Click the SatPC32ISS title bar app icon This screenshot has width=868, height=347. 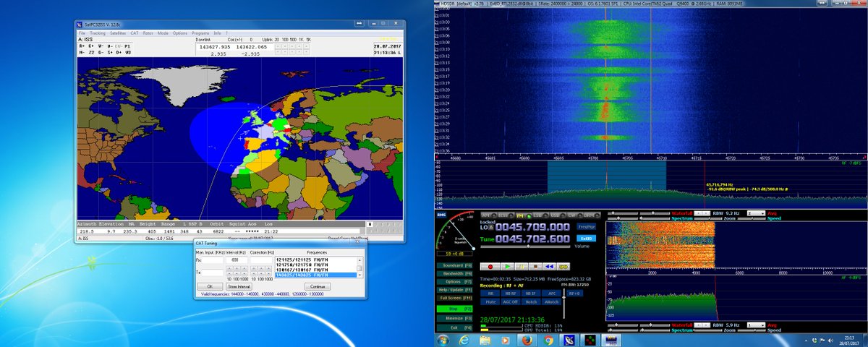80,25
